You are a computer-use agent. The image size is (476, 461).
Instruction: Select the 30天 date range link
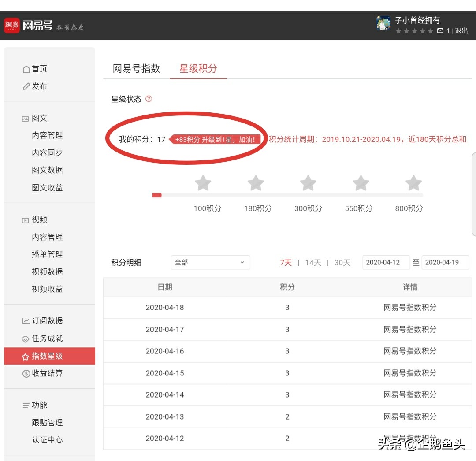(340, 262)
